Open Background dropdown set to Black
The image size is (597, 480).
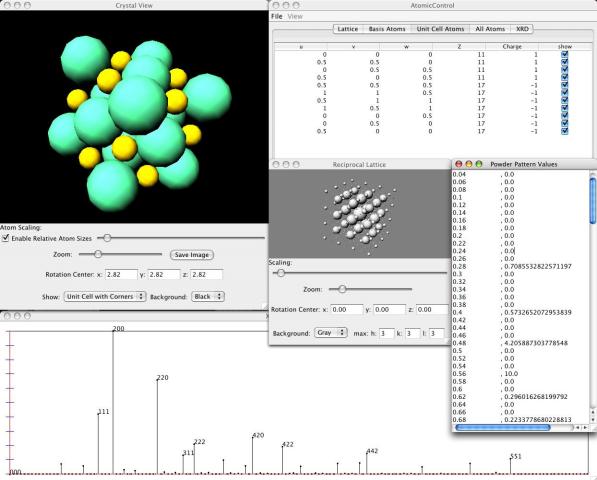tap(208, 297)
